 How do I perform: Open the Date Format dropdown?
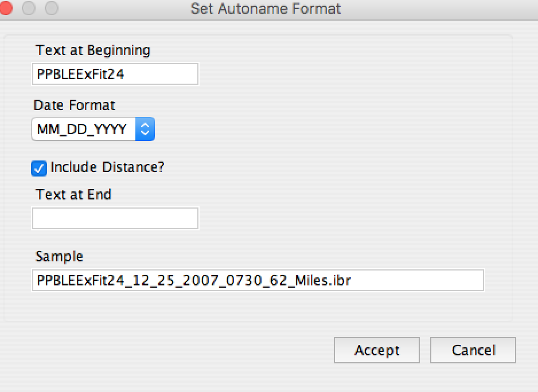[x=93, y=130]
